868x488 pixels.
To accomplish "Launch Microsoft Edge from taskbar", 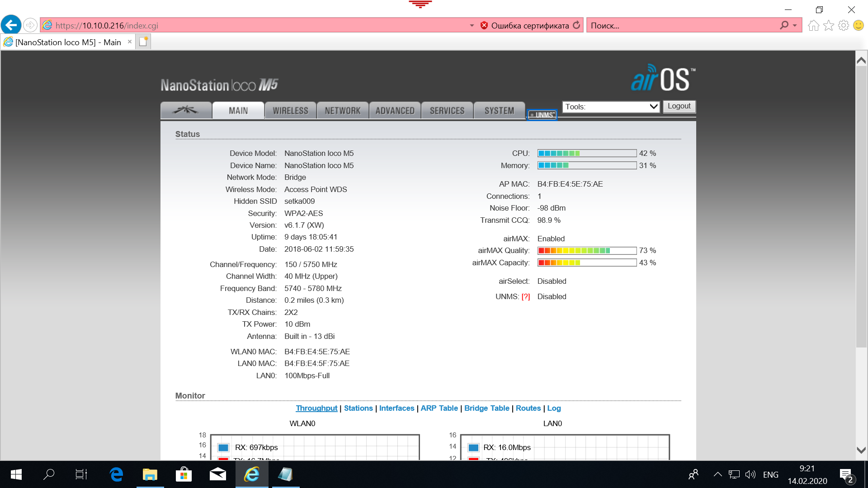I will coord(116,474).
